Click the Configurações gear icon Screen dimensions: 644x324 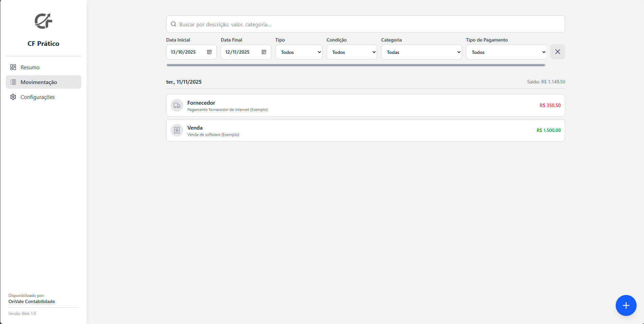(13, 97)
